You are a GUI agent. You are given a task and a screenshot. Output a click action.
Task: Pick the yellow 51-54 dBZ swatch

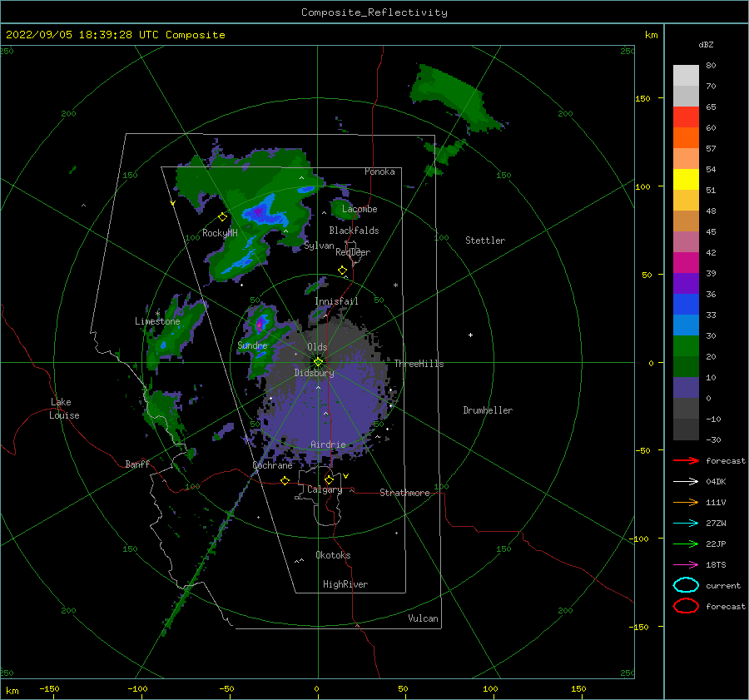(686, 180)
